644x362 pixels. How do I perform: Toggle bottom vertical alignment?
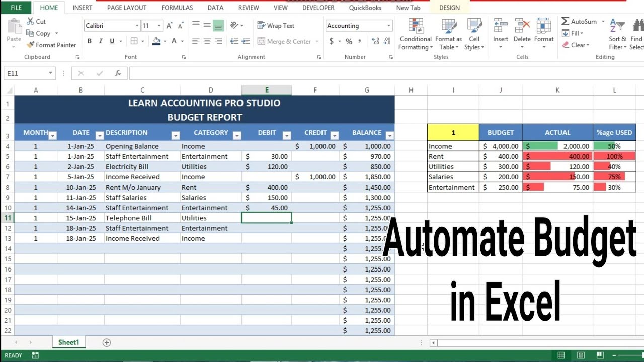tap(218, 25)
